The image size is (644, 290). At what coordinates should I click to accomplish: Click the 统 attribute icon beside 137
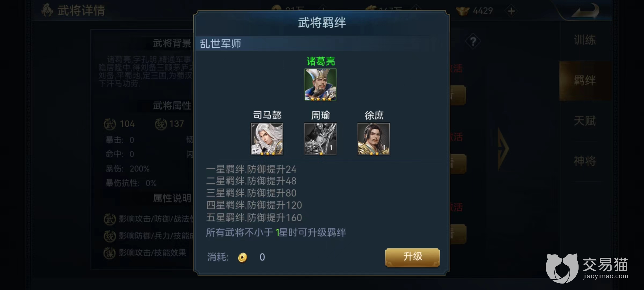coord(161,124)
